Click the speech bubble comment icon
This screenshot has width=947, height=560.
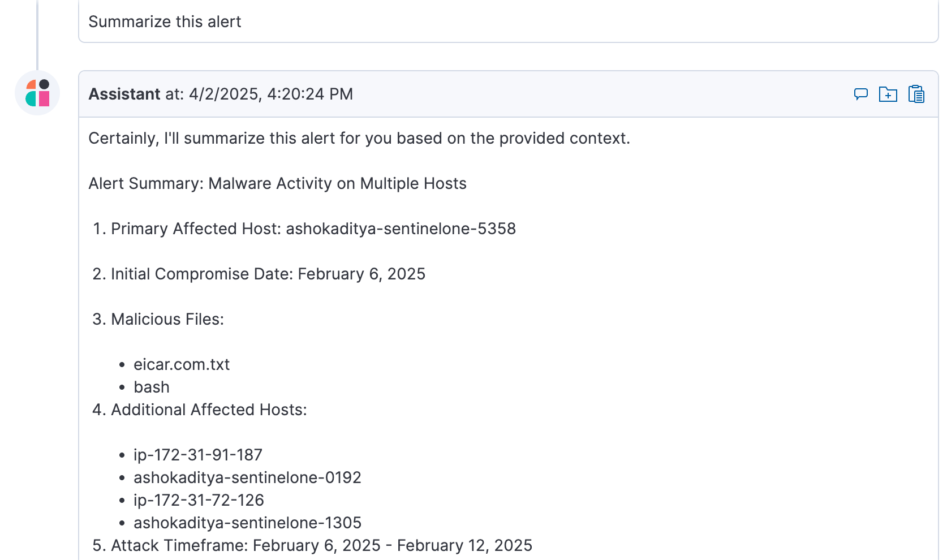click(860, 94)
